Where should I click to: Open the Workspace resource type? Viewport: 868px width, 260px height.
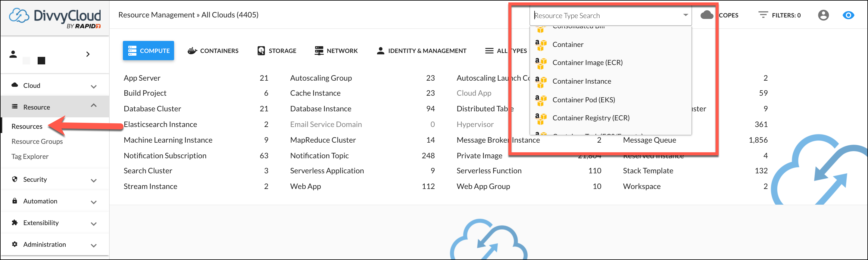coord(642,186)
